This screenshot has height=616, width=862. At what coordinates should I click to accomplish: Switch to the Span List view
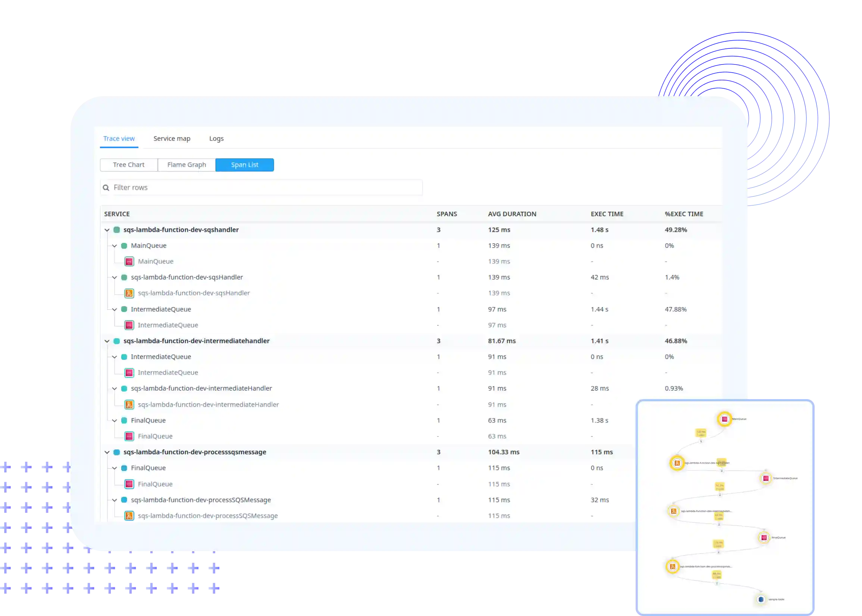click(245, 164)
